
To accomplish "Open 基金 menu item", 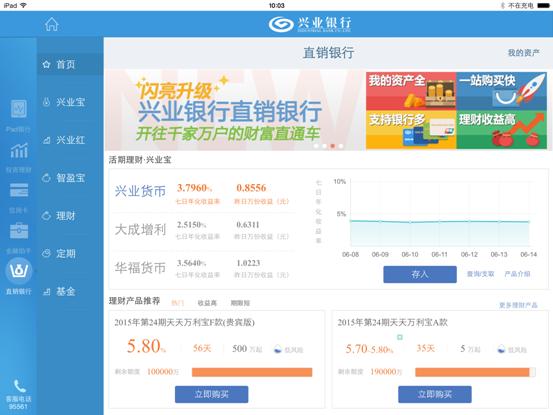I will click(70, 291).
